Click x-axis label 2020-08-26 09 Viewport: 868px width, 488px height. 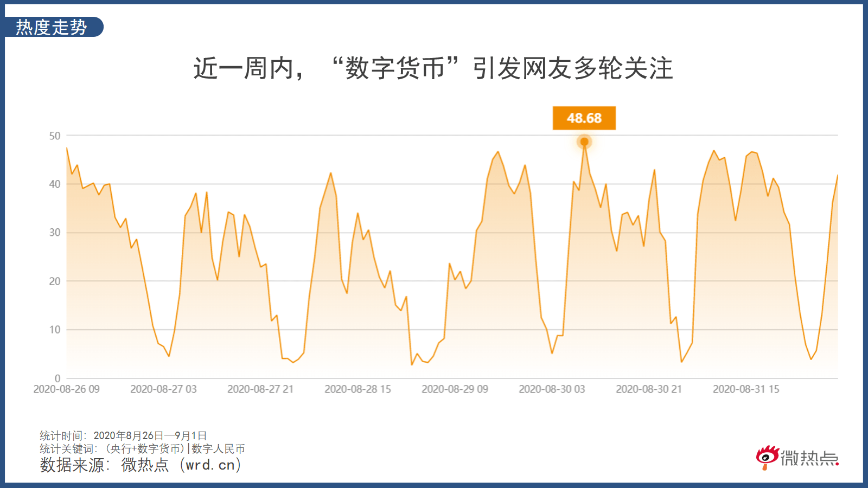[x=67, y=389]
